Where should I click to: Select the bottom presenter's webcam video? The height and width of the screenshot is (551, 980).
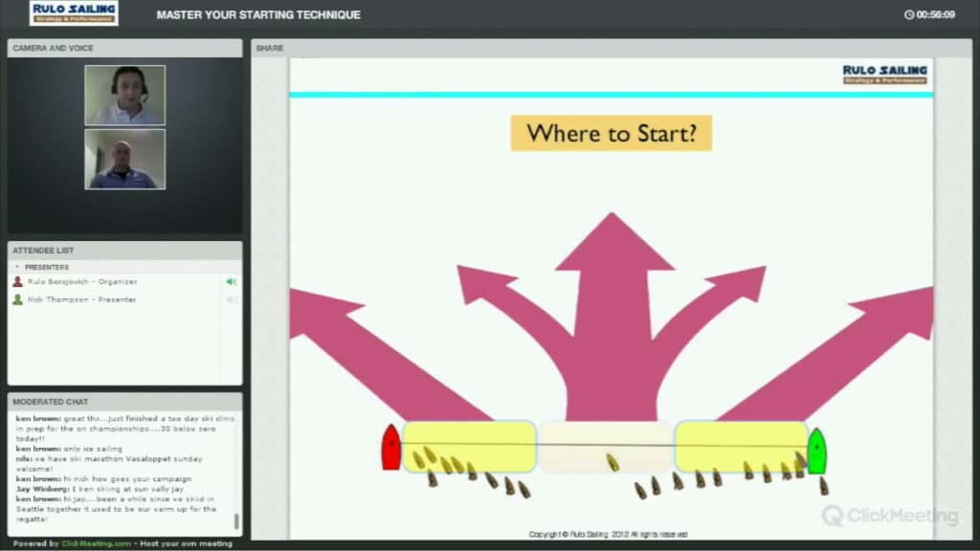[x=124, y=159]
